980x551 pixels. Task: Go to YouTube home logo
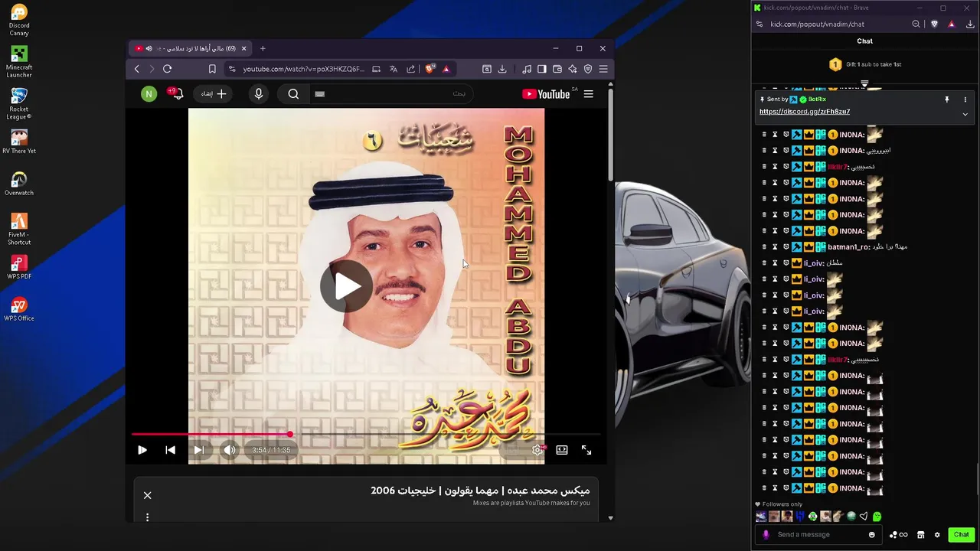pos(546,93)
